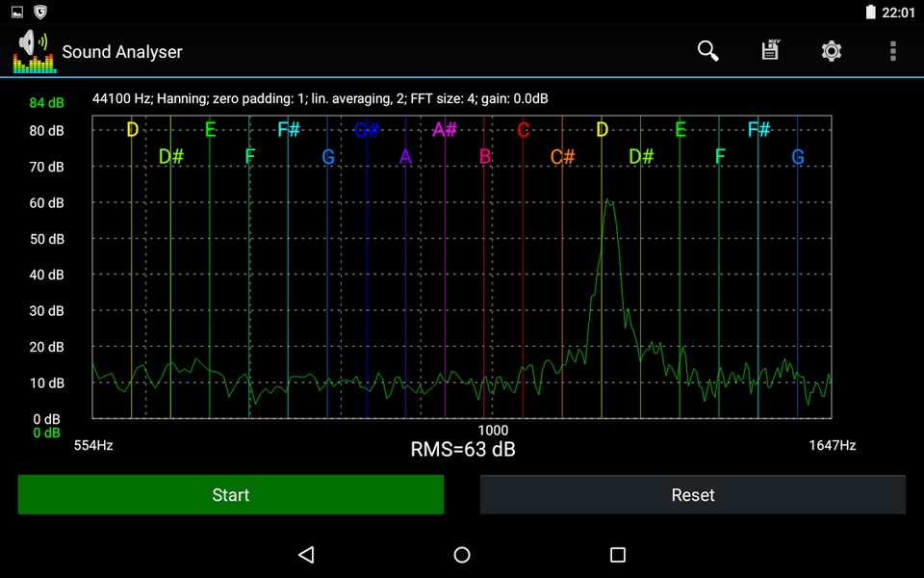This screenshot has width=924, height=578.
Task: Click the pink B note marker
Action: coord(484,157)
